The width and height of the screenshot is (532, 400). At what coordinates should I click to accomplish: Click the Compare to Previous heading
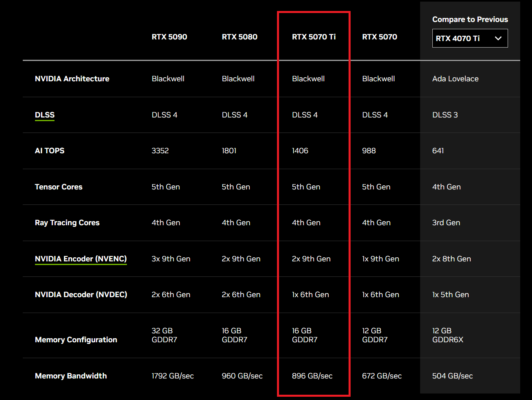pyautogui.click(x=470, y=20)
